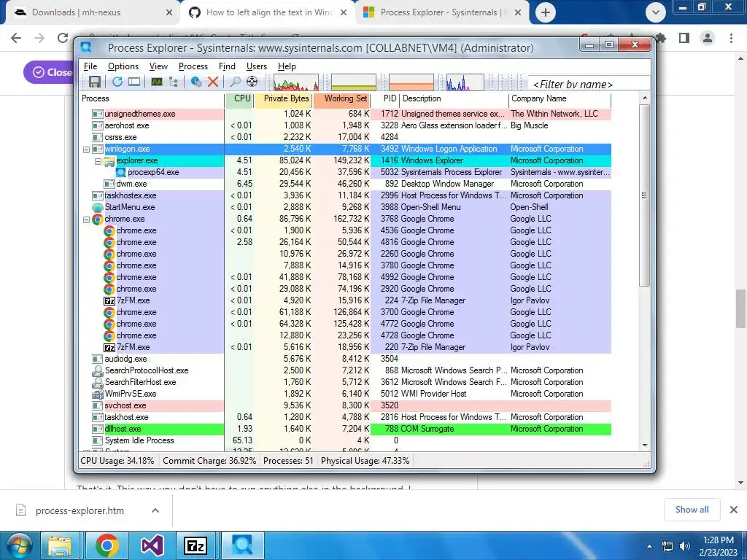
Task: Open the orange physical memory mini graph
Action: tap(411, 82)
